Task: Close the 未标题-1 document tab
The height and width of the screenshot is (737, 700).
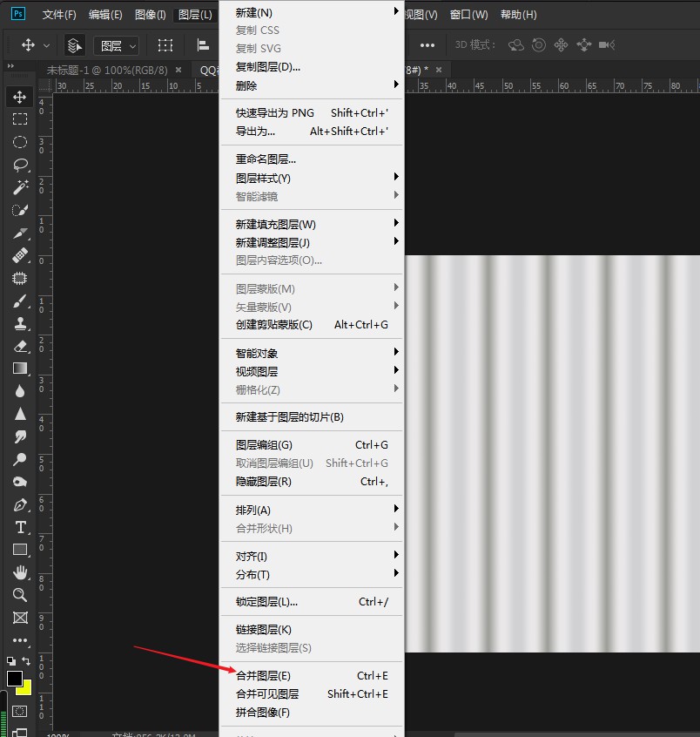Action: 178,70
